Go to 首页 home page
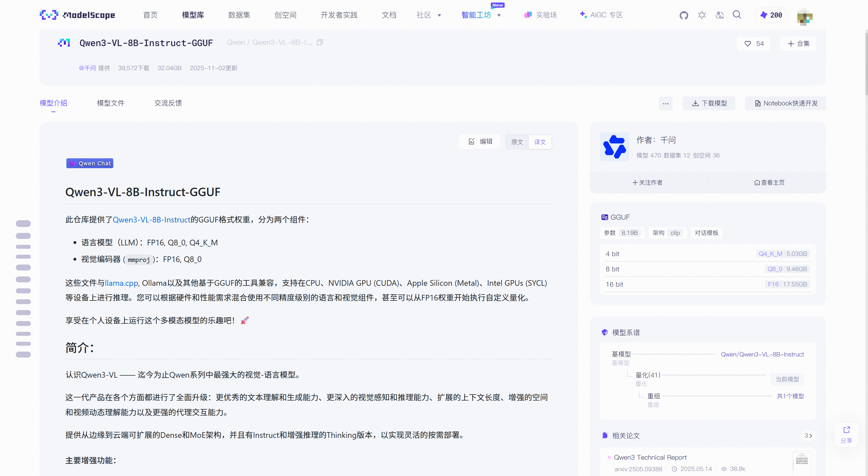 150,15
